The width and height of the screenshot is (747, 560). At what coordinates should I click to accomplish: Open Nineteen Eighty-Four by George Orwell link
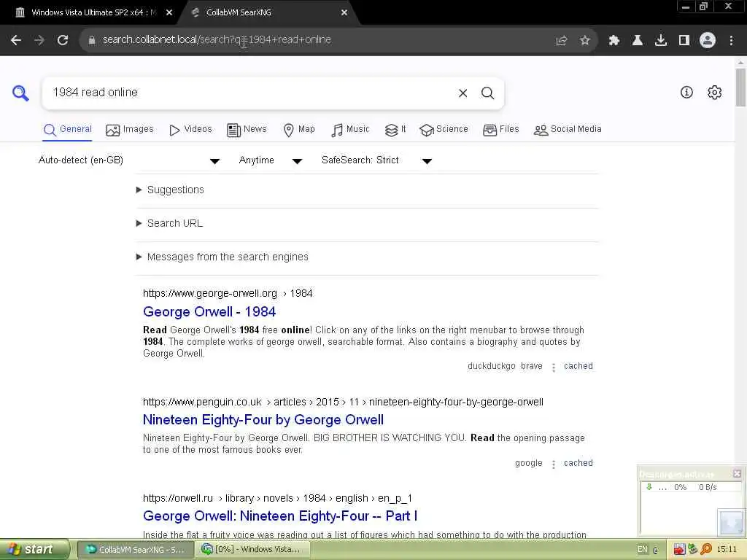tap(263, 420)
